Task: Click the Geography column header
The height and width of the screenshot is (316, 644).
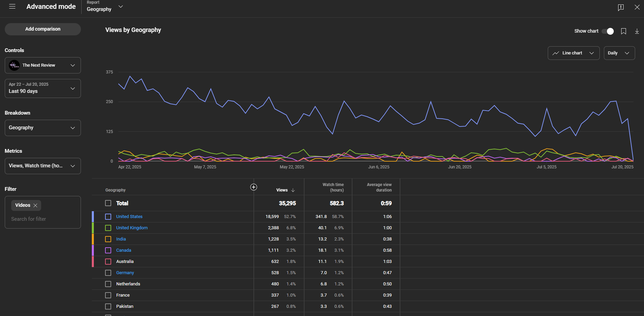Action: click(116, 190)
